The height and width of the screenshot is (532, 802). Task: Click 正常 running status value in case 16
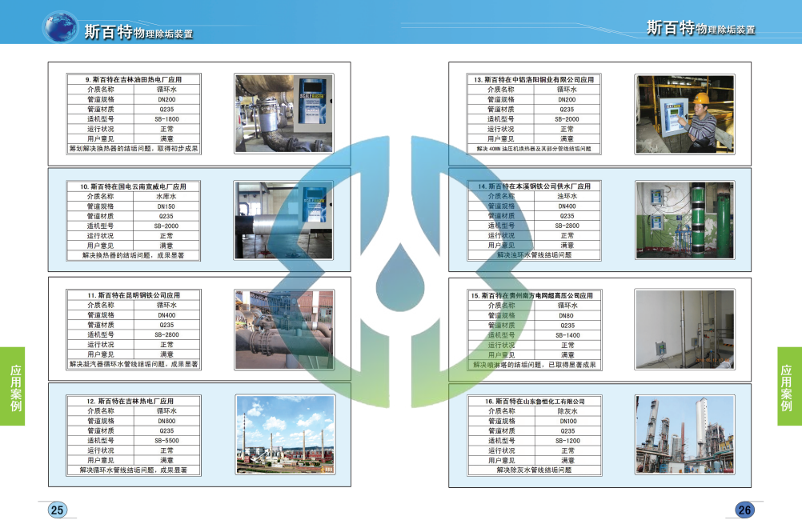pos(567,450)
